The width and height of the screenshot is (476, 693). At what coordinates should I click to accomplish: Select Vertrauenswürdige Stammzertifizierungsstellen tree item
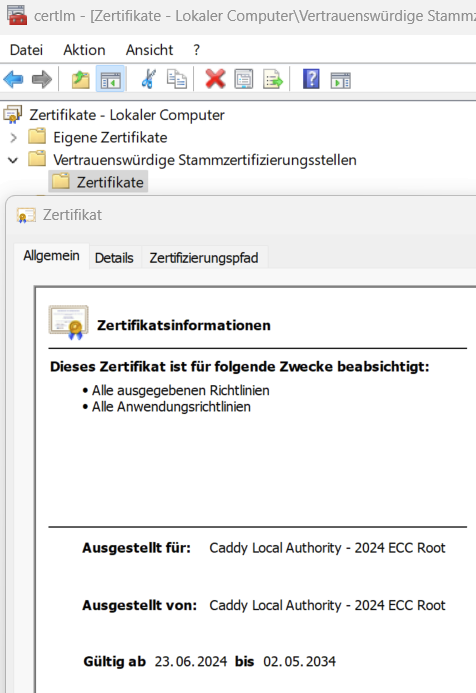tap(205, 160)
